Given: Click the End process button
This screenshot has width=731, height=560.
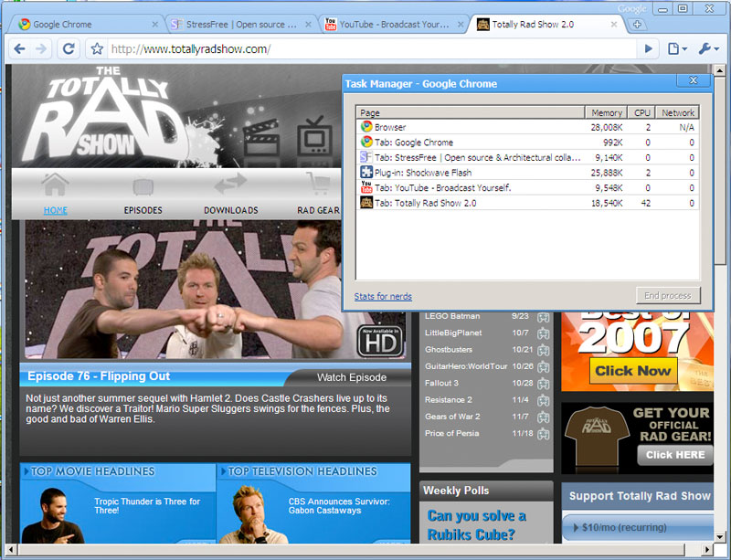Looking at the screenshot, I should pyautogui.click(x=668, y=296).
